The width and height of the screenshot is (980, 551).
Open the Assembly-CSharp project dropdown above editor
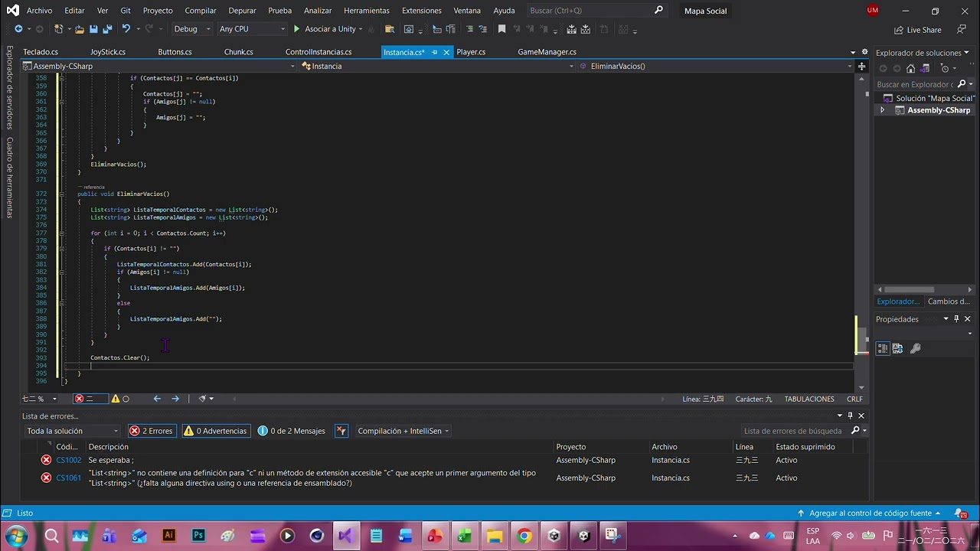(158, 66)
